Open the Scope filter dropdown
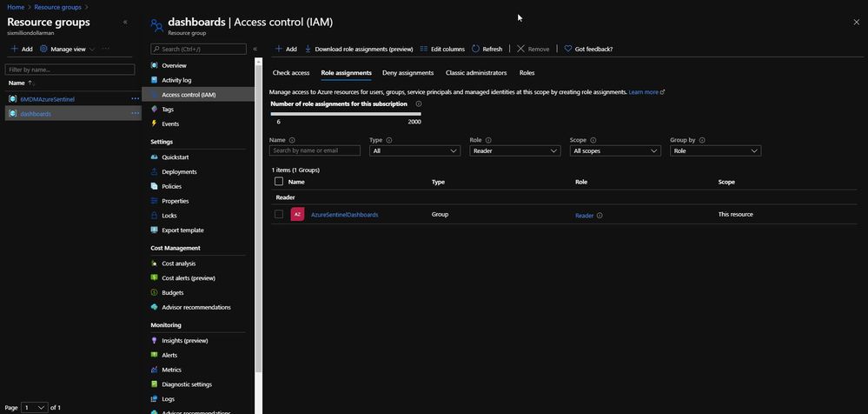868x414 pixels. (615, 150)
